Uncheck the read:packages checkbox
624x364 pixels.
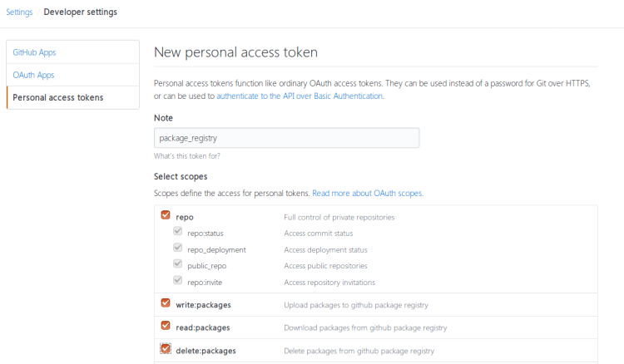click(166, 326)
